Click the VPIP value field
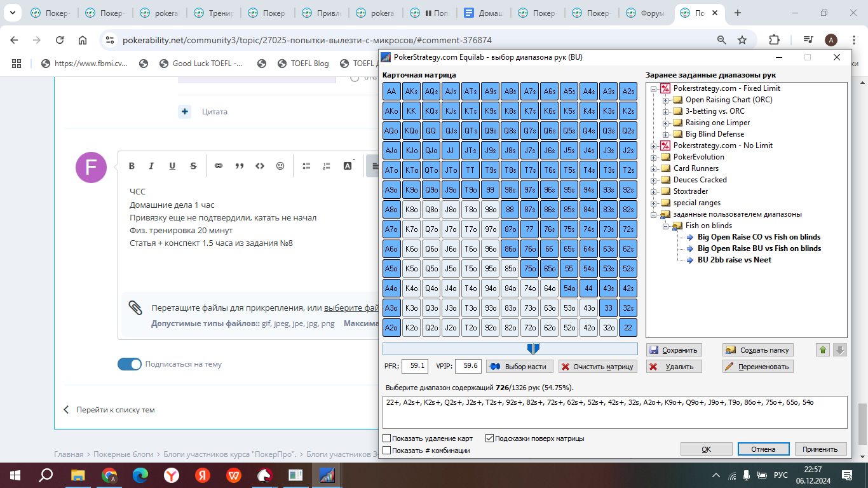This screenshot has height=488, width=868. point(468,366)
